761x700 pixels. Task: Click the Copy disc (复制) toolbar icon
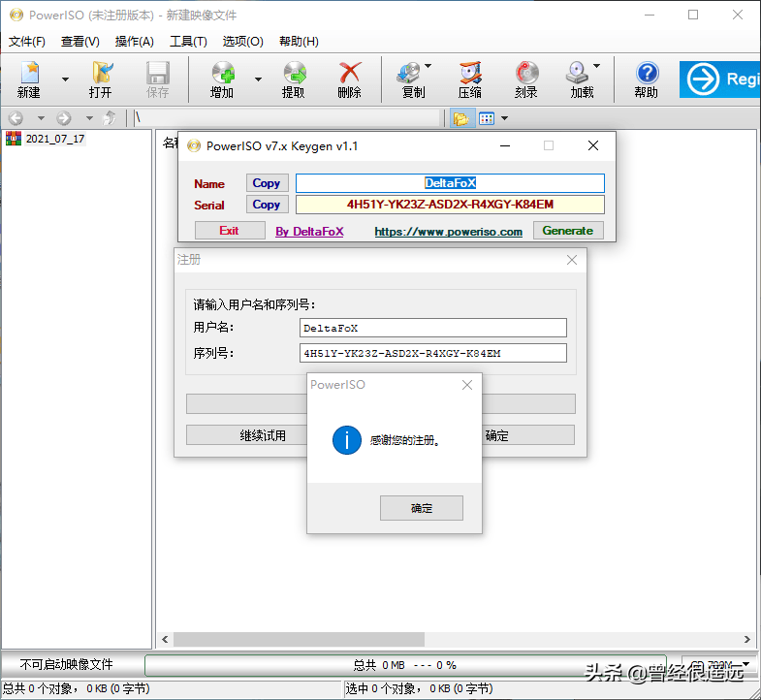[412, 80]
